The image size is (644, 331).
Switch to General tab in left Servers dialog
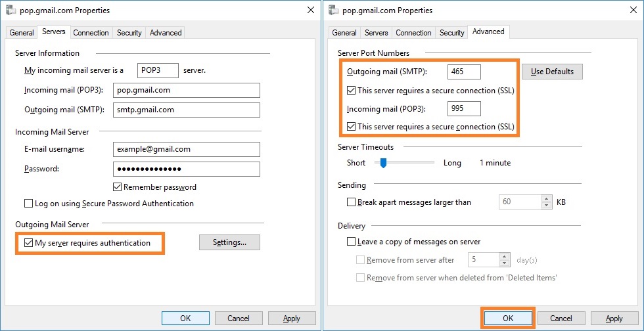pos(22,33)
